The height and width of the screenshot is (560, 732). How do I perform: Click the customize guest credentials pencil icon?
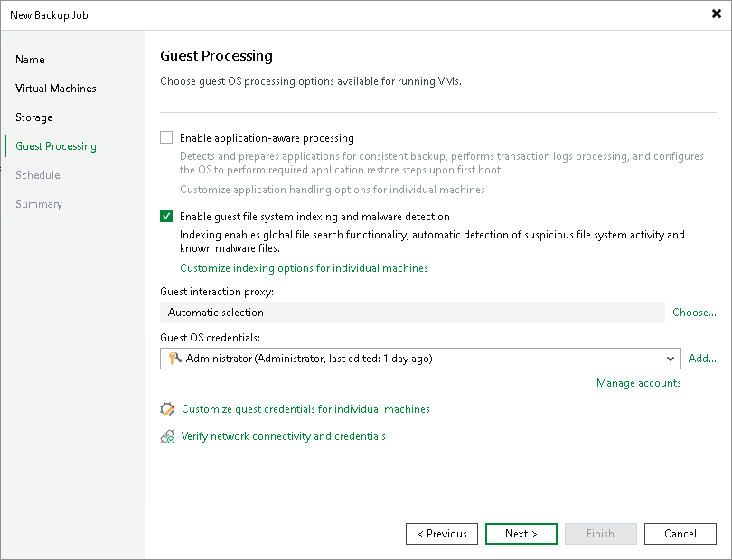coord(167,409)
